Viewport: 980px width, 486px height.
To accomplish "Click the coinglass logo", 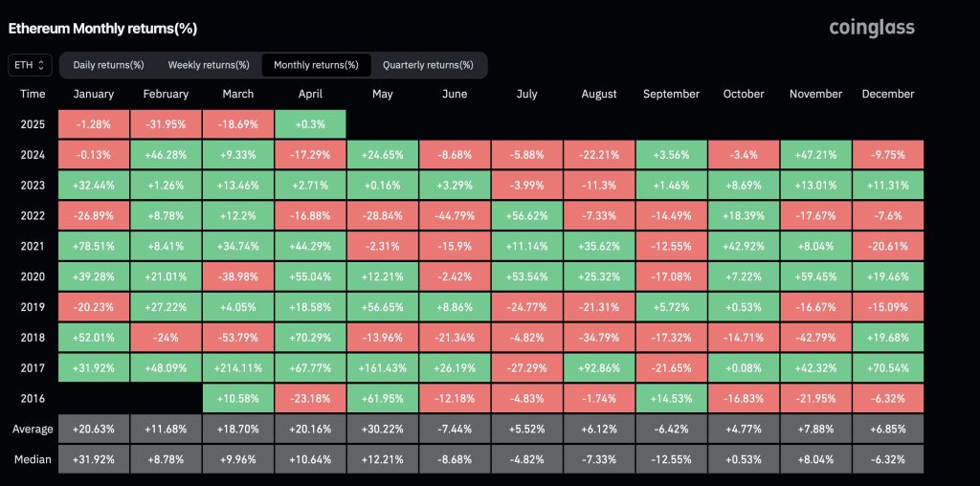I will [x=871, y=28].
